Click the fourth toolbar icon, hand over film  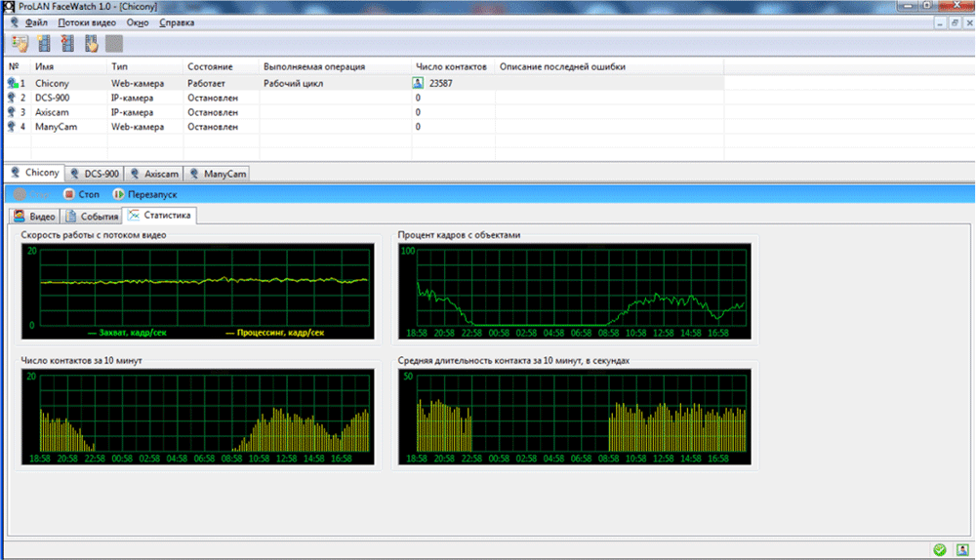click(x=91, y=43)
